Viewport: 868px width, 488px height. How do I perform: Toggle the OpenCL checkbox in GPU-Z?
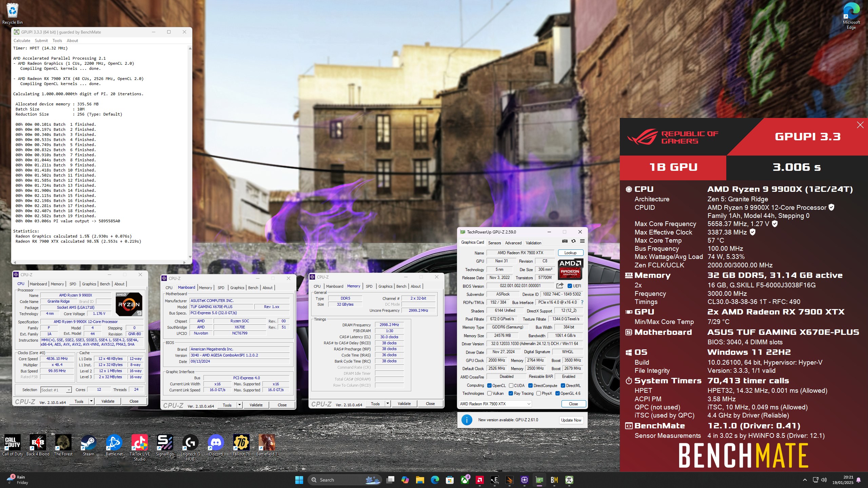pos(489,386)
